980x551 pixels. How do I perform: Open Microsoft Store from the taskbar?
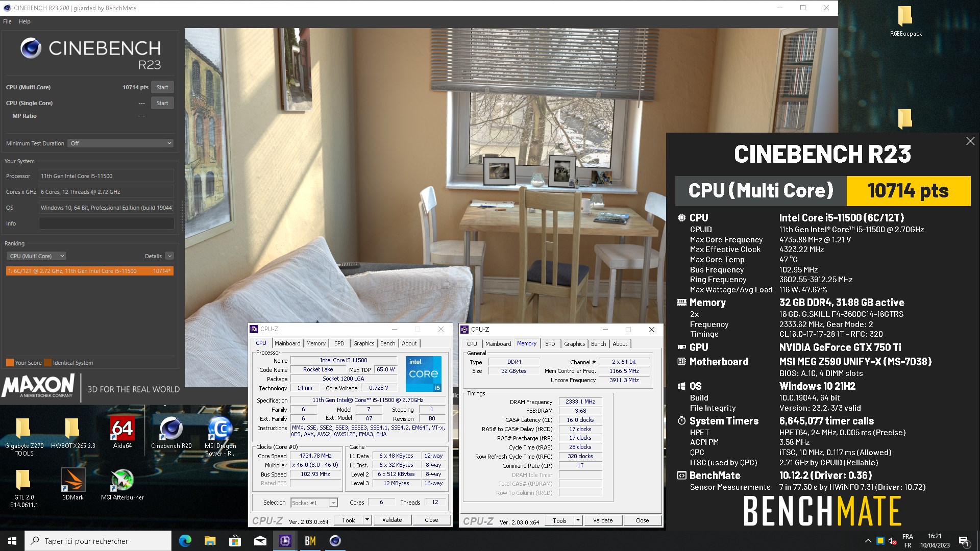coord(235,541)
